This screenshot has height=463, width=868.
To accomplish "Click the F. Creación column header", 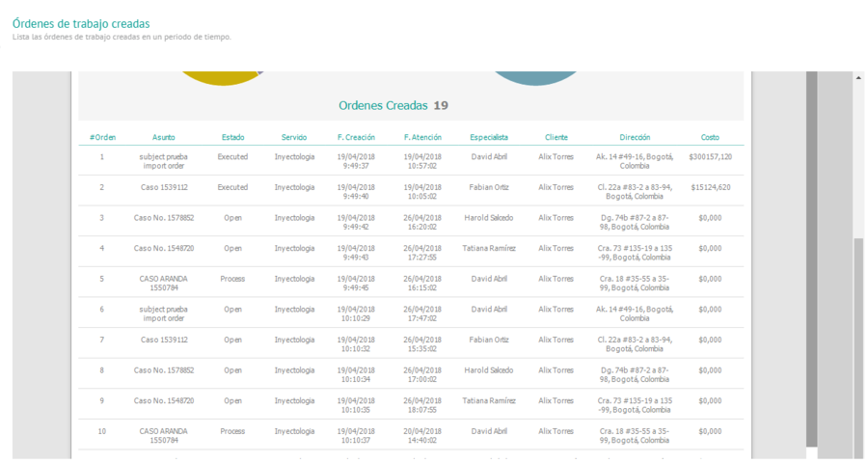I will click(x=356, y=137).
